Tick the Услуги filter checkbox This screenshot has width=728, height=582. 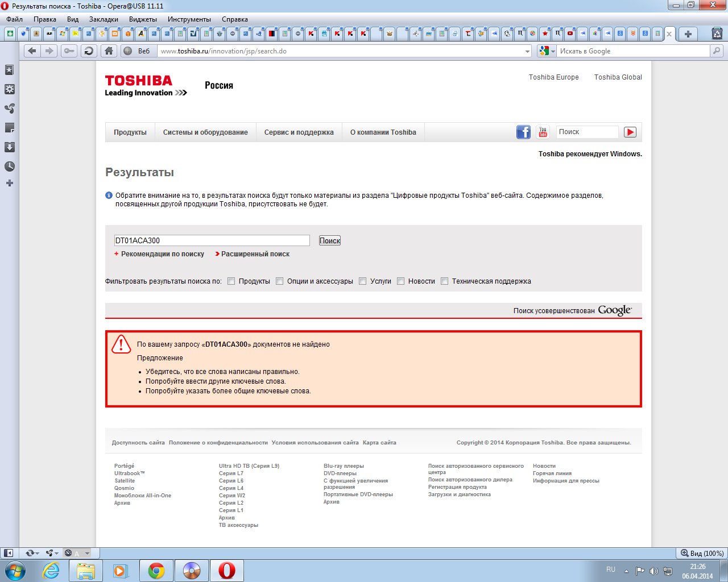363,281
